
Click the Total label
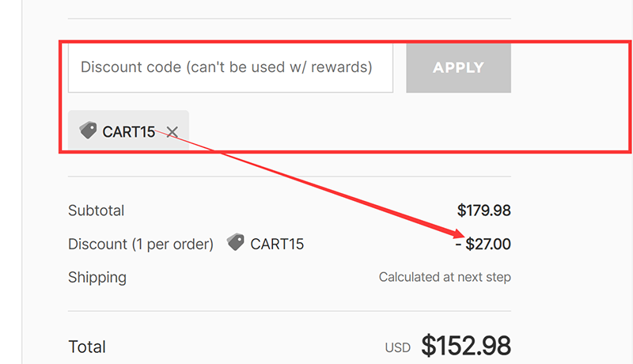pos(87,347)
